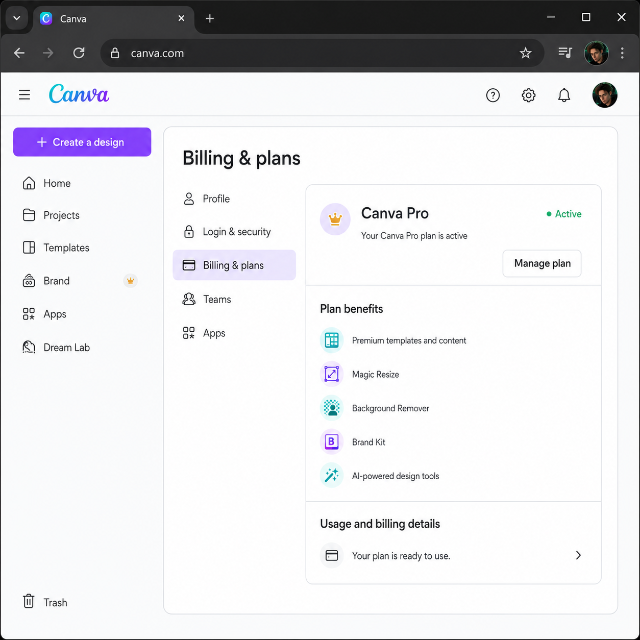Click the Manage plan button
This screenshot has width=640, height=640.
coord(542,263)
